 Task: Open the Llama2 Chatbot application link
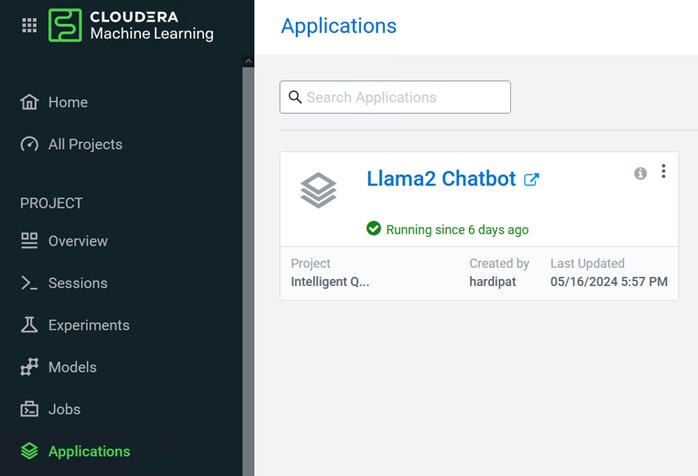tap(441, 179)
